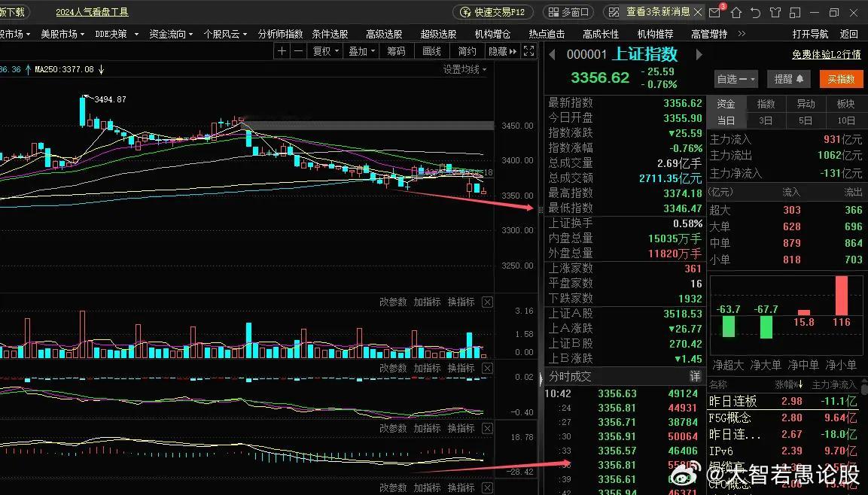Screen dimensions: 868x495
Task: Close the third indicator panel
Action: tap(487, 428)
